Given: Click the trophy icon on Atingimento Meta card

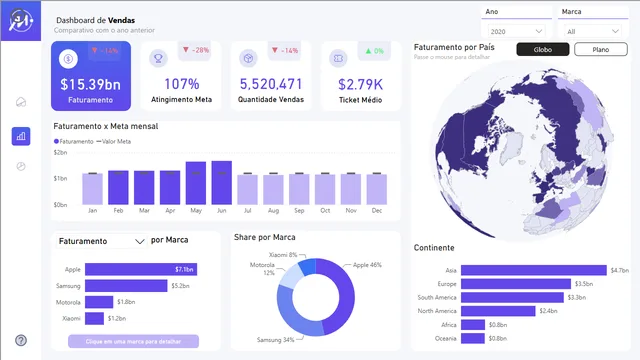Looking at the screenshot, I should click(158, 58).
